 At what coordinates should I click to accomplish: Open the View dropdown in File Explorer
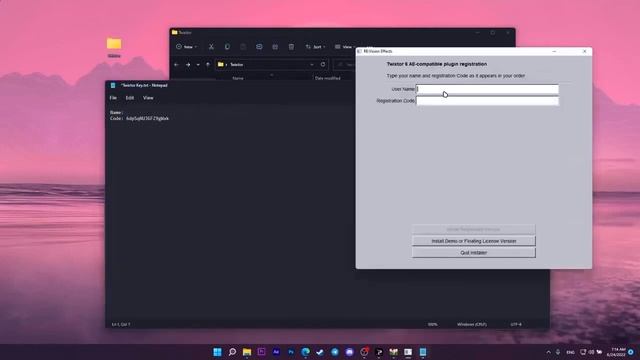pyautogui.click(x=344, y=47)
